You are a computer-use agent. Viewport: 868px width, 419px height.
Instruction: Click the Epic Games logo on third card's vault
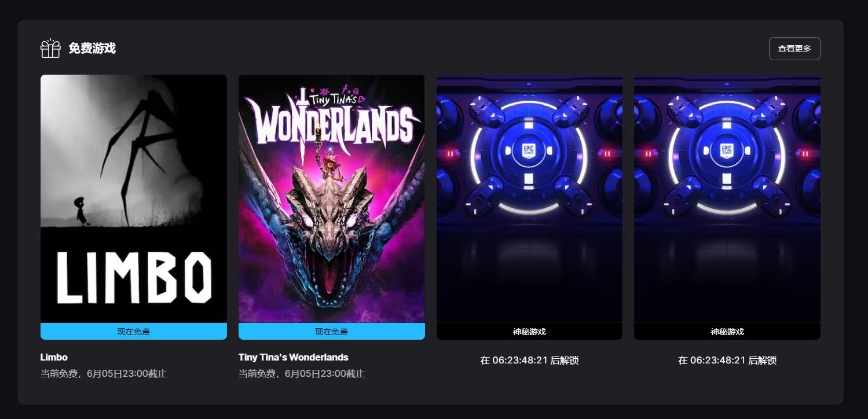coord(529,150)
